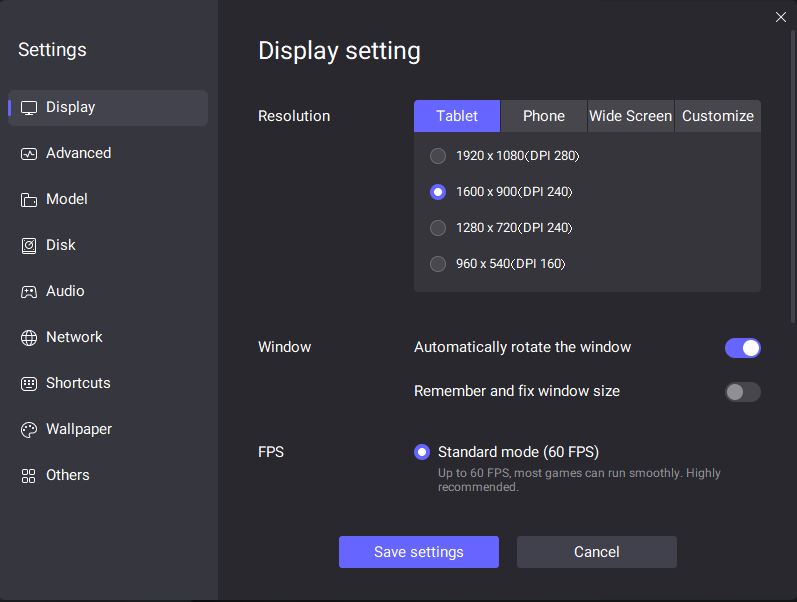Select the Wallpaper palette icon
This screenshot has height=602, width=797.
tap(28, 430)
